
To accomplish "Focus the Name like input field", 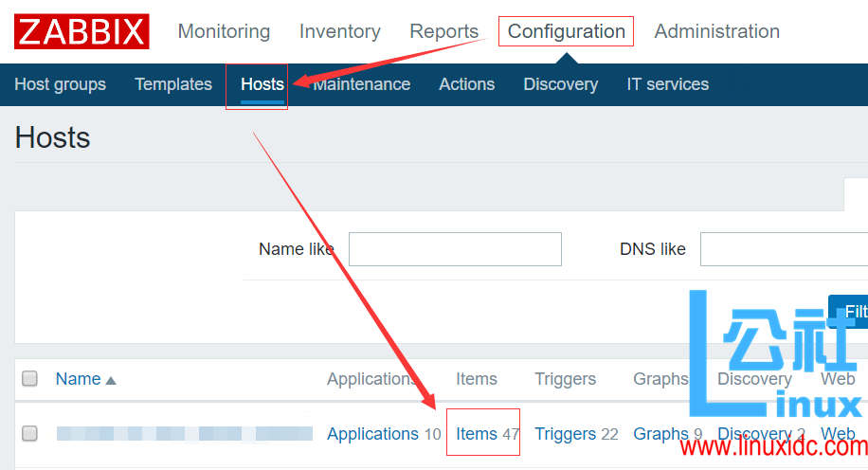I will pyautogui.click(x=455, y=249).
